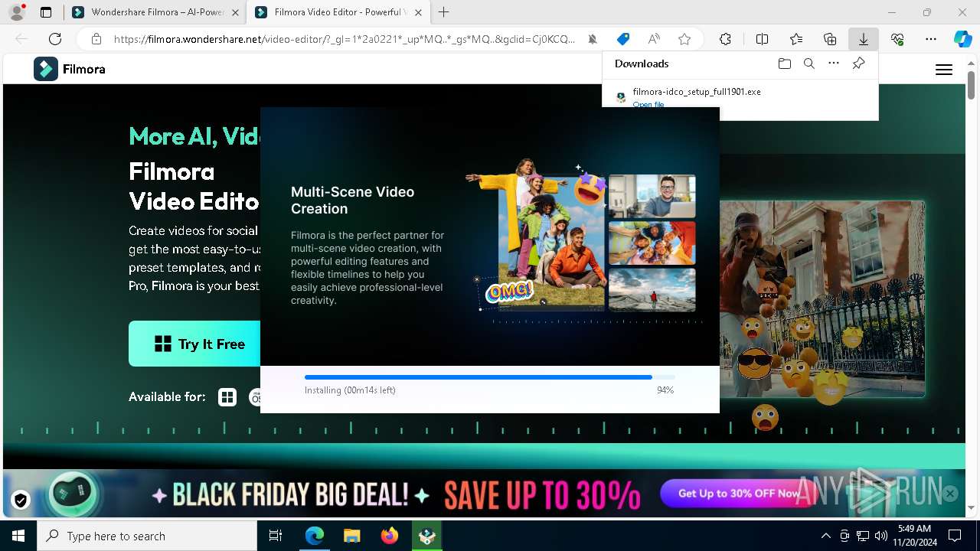
Task: Click the security shield badge icon
Action: 21,500
